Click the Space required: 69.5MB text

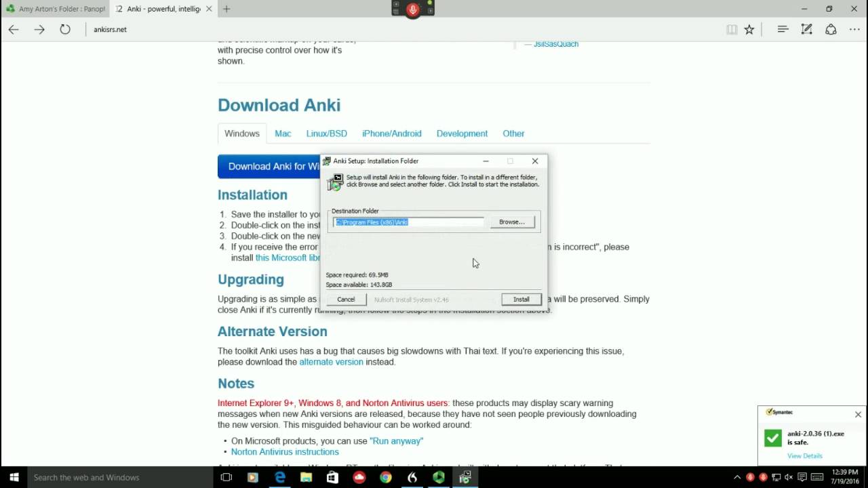pyautogui.click(x=357, y=275)
